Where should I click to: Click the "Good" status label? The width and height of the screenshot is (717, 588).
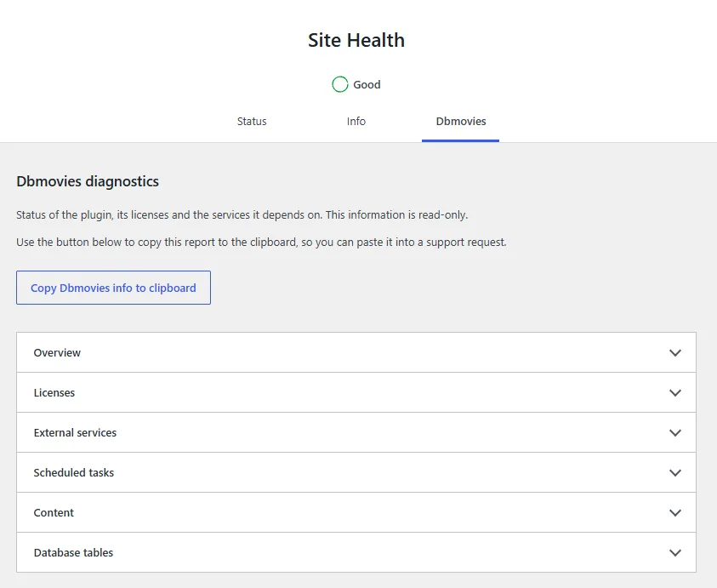[x=367, y=84]
